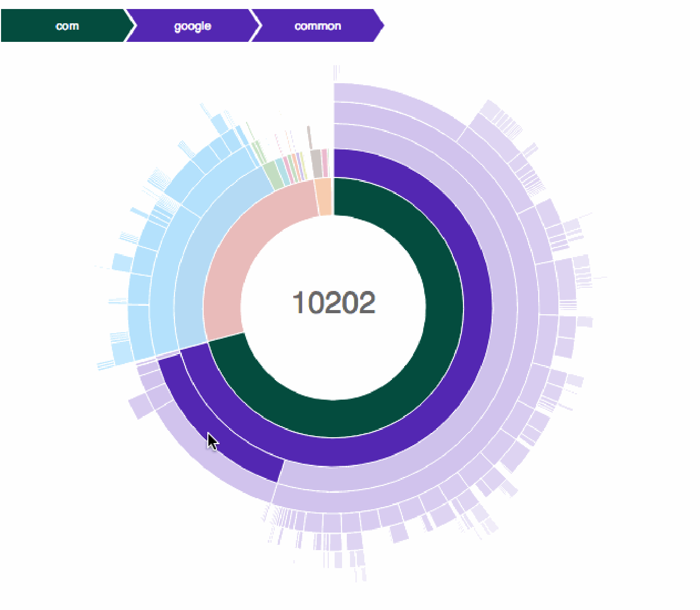
Task: Click the "common" breadcrumb at the end
Action: (x=317, y=26)
